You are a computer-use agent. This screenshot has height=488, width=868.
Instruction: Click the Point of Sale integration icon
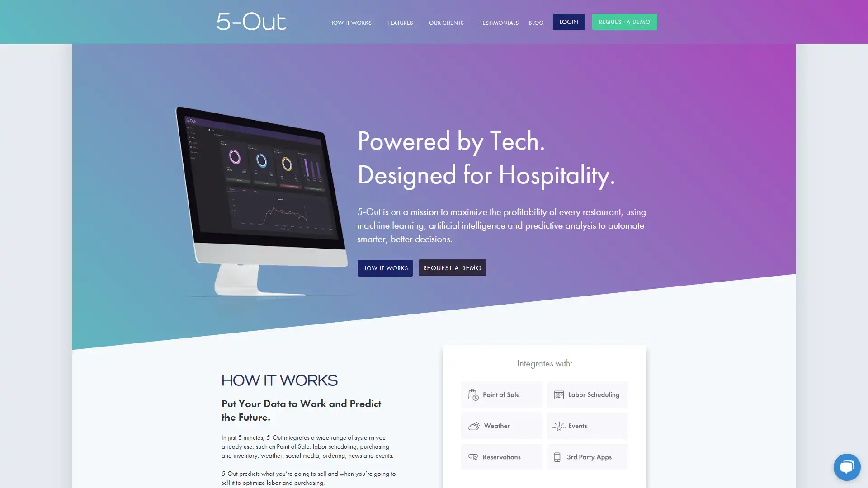pyautogui.click(x=473, y=394)
